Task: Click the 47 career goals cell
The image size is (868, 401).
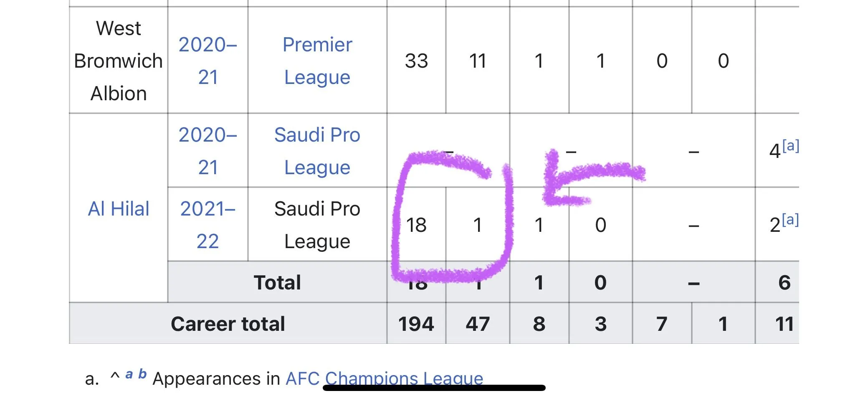Action: (x=477, y=324)
